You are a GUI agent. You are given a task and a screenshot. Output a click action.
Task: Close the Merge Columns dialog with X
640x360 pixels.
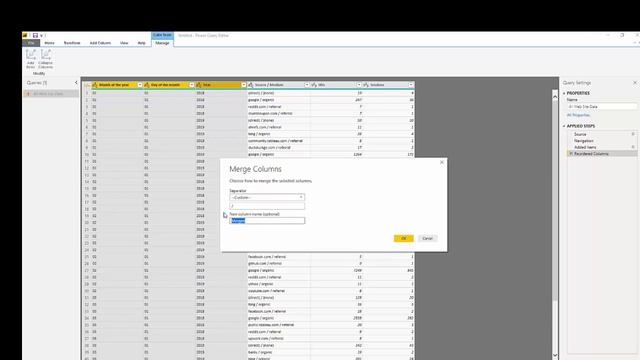coord(442,162)
